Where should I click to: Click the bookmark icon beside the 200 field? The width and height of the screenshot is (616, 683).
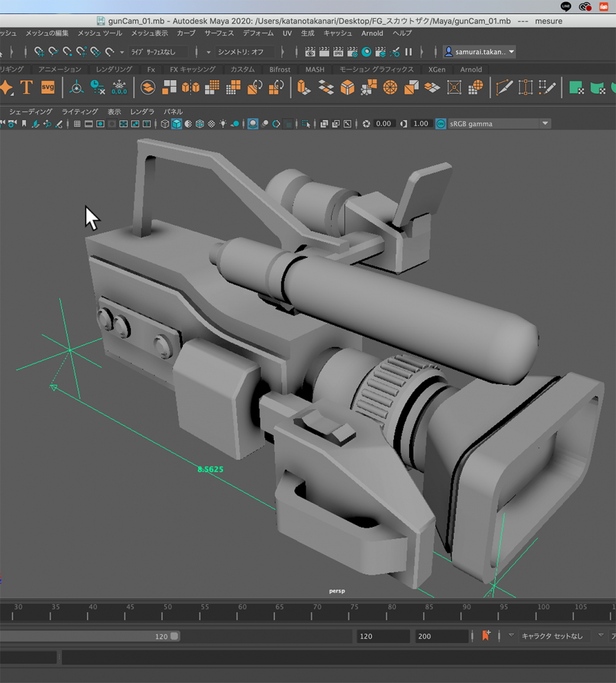[x=486, y=636]
